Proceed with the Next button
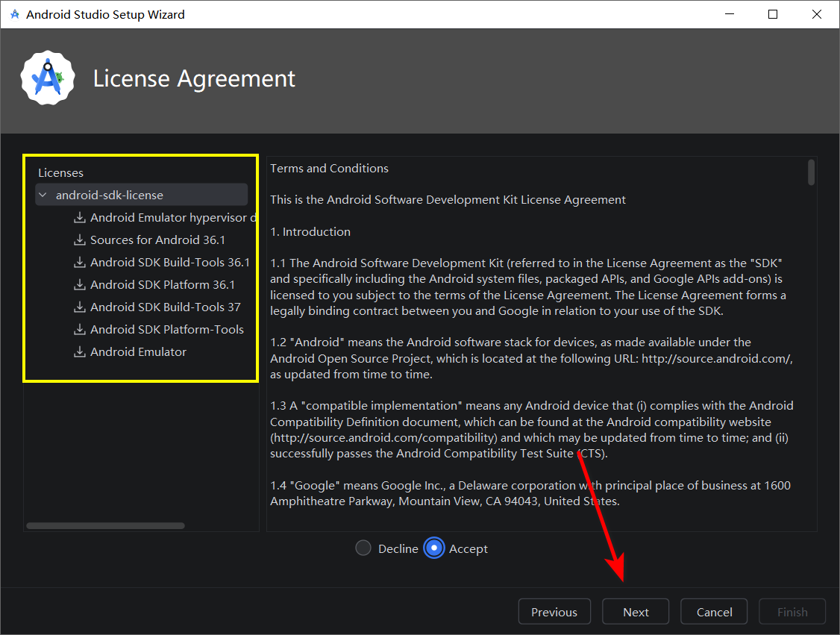This screenshot has width=840, height=635. point(636,611)
